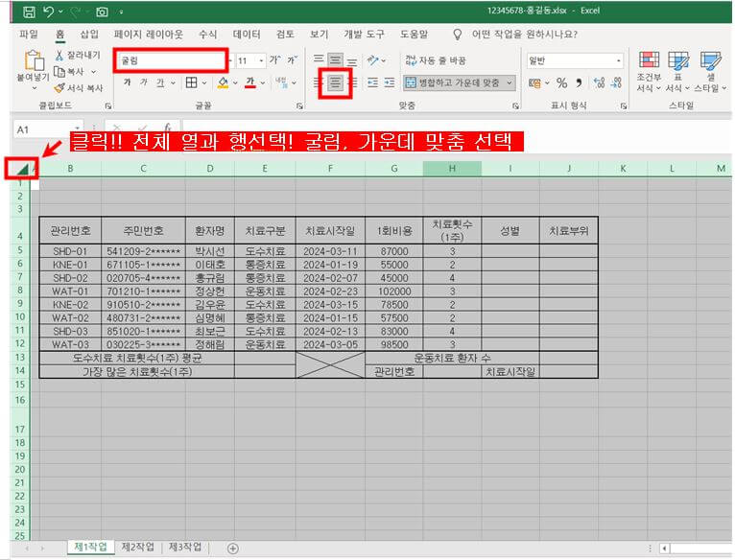Viewport: 735px width, 560px height.
Task: Click the Select All corner triangle
Action: (x=21, y=169)
